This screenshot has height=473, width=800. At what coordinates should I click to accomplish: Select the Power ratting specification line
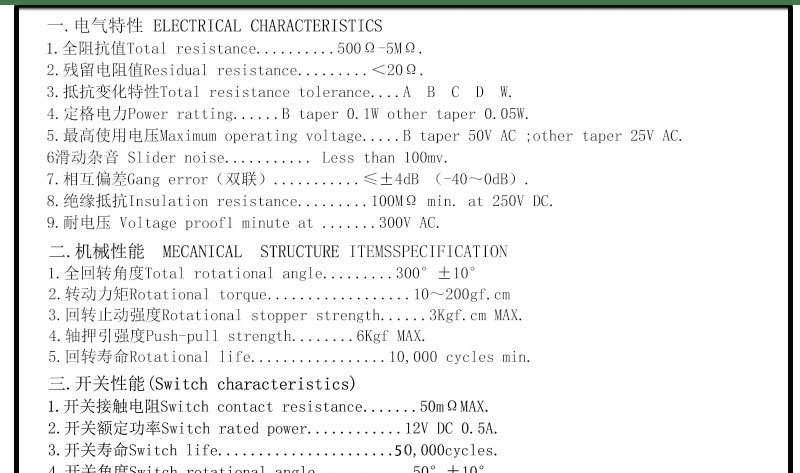[x=288, y=114]
